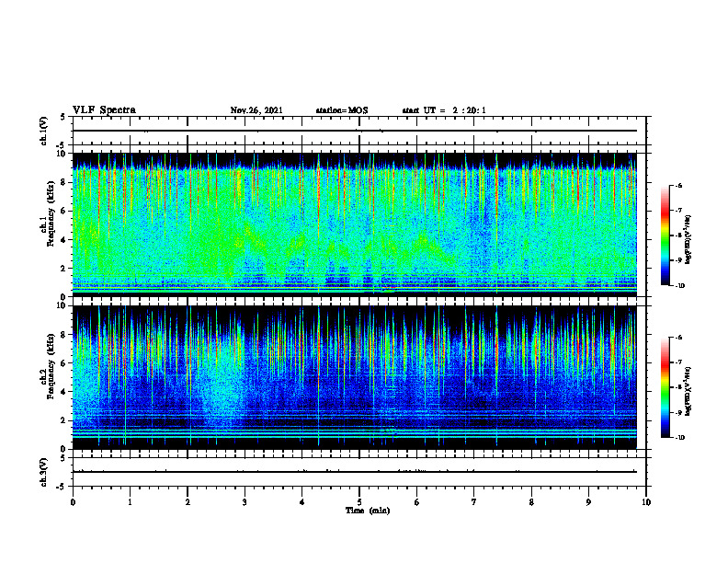Click the ch.1 voltage waveform trace
728x563 pixels.
tap(355, 131)
